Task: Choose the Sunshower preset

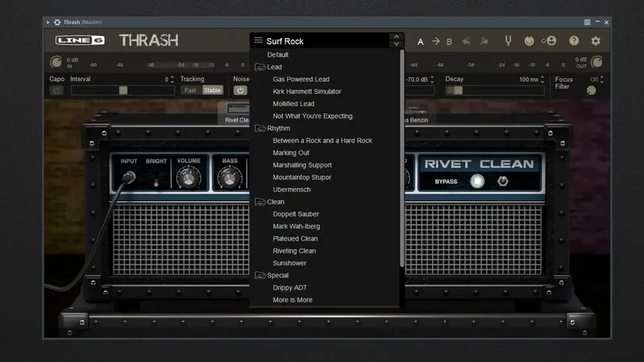Action: (290, 263)
